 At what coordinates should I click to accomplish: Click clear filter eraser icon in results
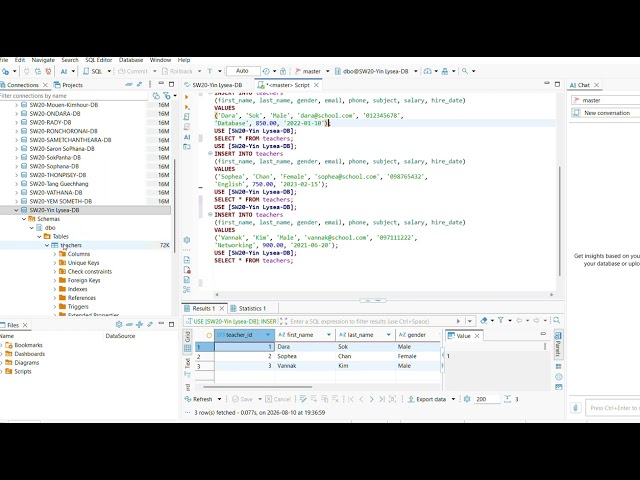(484, 321)
